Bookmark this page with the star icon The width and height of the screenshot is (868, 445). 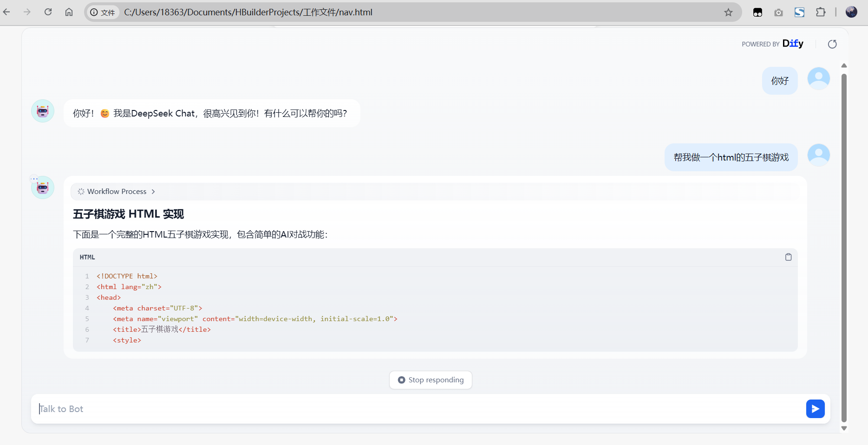[728, 13]
